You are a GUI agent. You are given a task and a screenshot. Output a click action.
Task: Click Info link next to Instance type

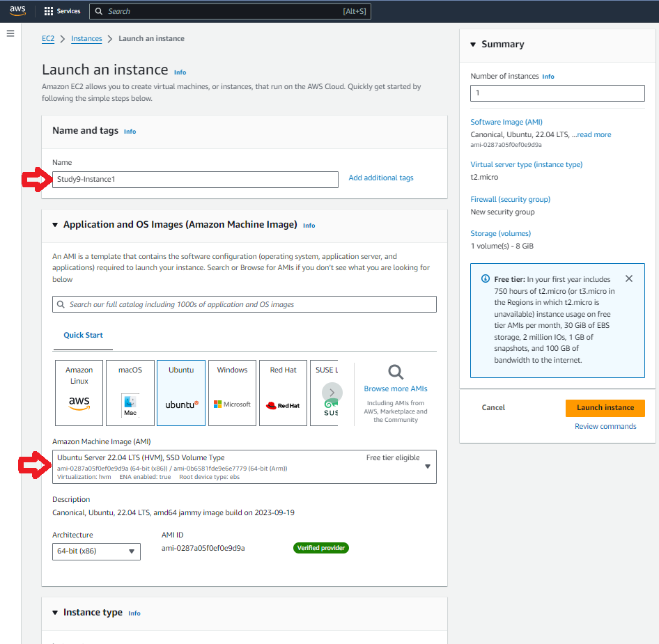pos(134,613)
